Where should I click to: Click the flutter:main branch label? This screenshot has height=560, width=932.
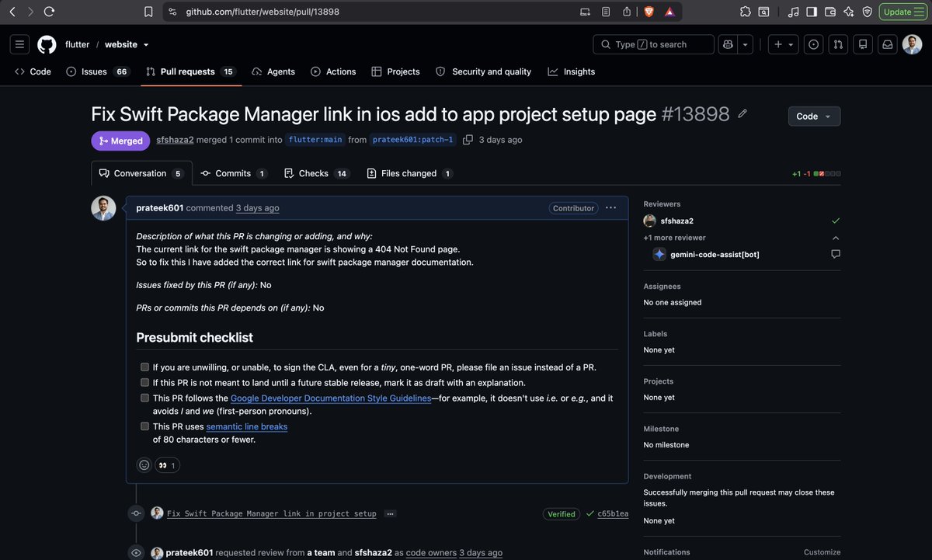315,140
